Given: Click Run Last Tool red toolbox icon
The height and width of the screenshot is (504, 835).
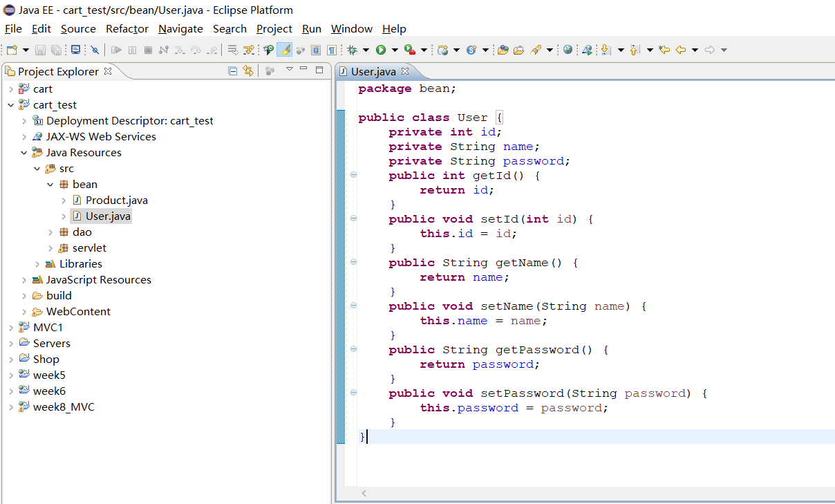Looking at the screenshot, I should pos(410,50).
